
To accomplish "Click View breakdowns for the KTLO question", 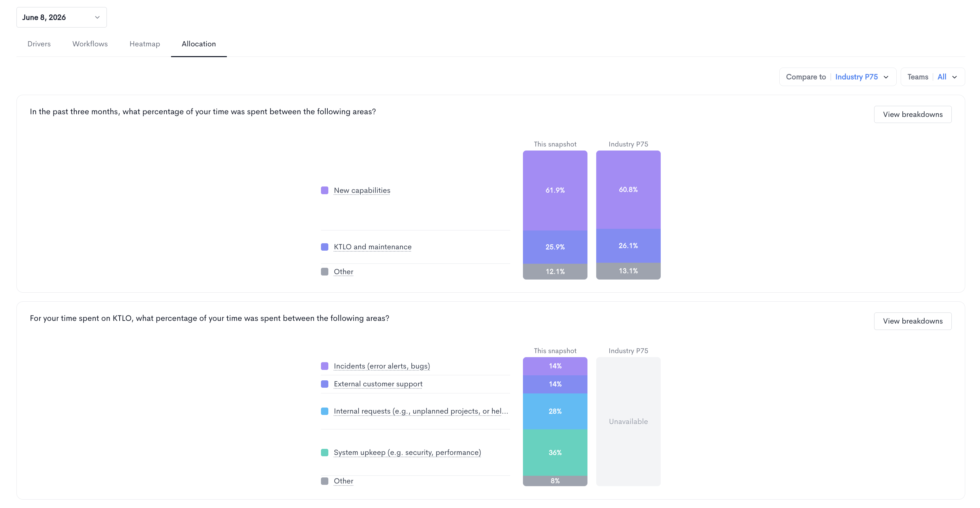I will 912,321.
